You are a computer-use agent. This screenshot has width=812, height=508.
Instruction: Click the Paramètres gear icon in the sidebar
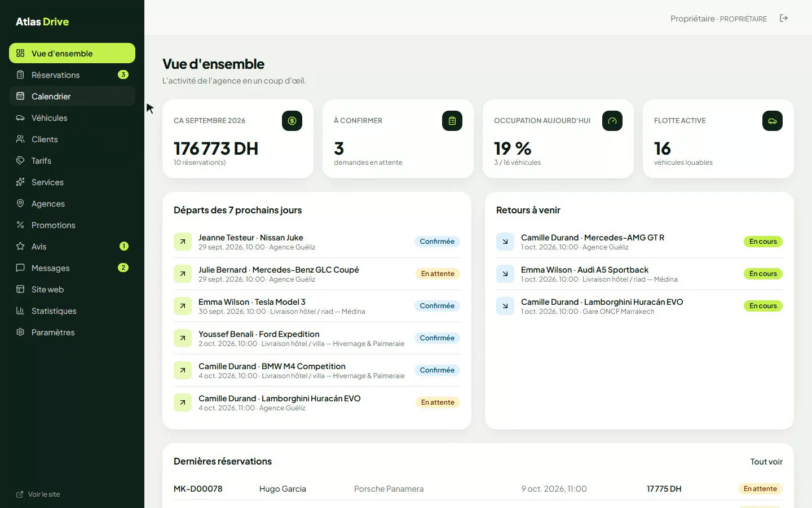20,332
